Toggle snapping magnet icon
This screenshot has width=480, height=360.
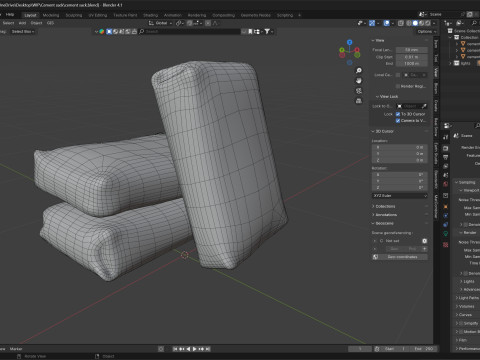190,23
